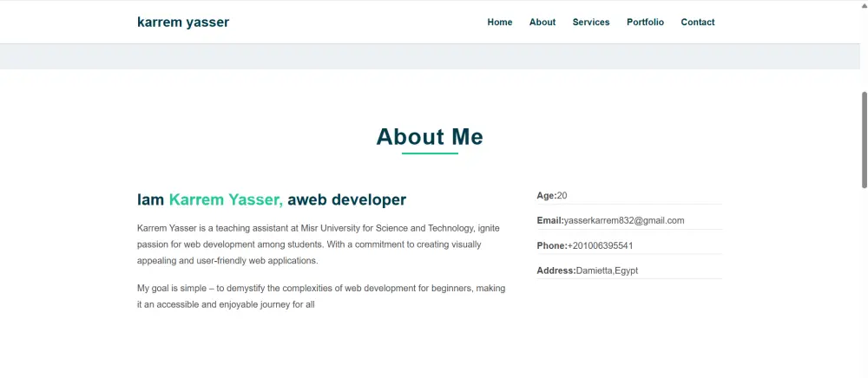
Task: Click the "karrem yasser" site logo
Action: coord(183,23)
